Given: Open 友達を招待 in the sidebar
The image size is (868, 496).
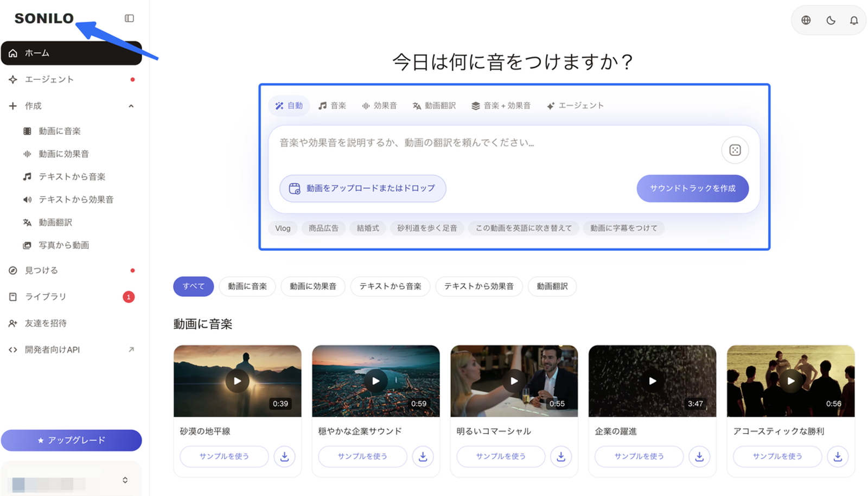Looking at the screenshot, I should 71,323.
